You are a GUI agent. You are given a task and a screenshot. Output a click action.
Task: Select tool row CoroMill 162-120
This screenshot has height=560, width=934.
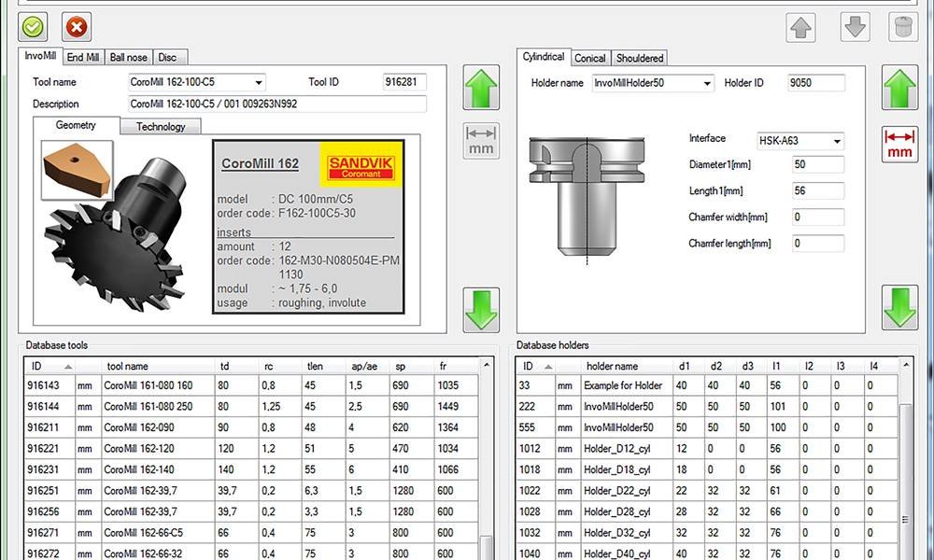(251, 449)
